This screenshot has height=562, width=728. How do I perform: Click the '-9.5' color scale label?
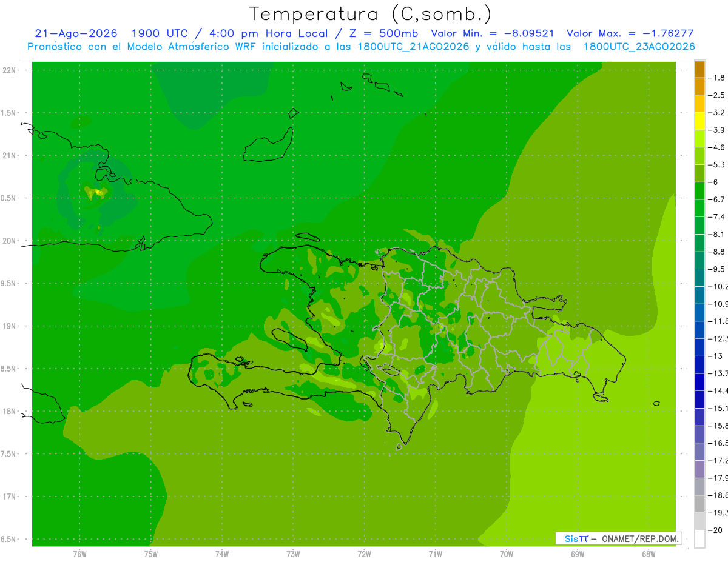(717, 269)
